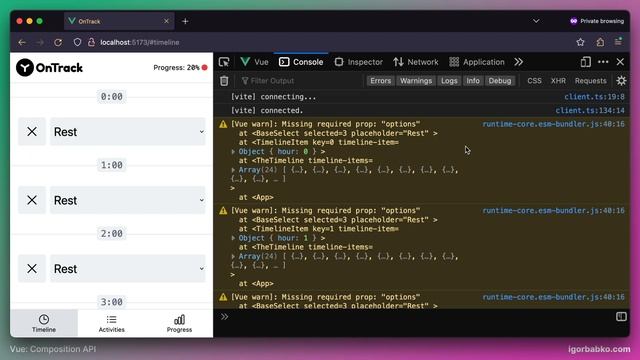Close the OnTrack browser tab

pos(166,21)
